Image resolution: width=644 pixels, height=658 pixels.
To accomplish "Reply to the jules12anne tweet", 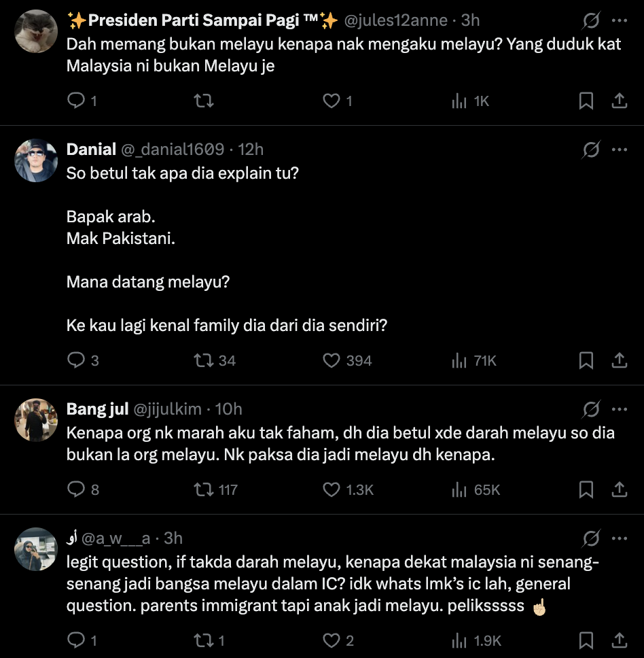I will point(76,101).
